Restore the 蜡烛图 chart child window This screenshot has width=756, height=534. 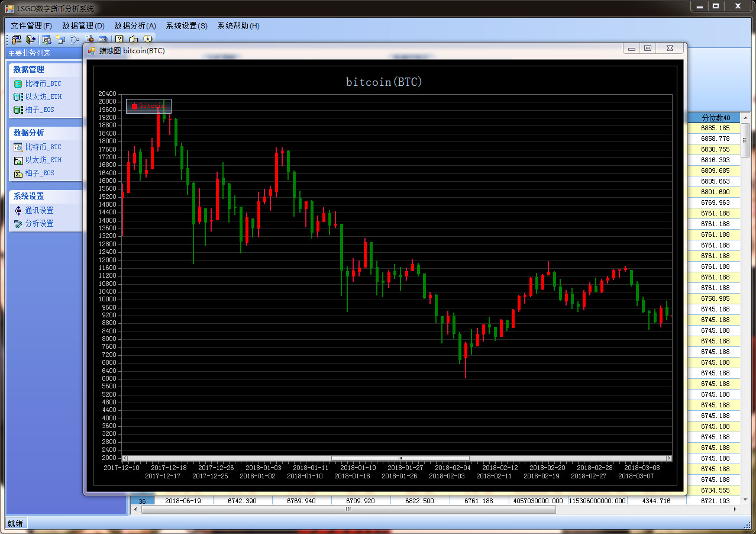(648, 49)
